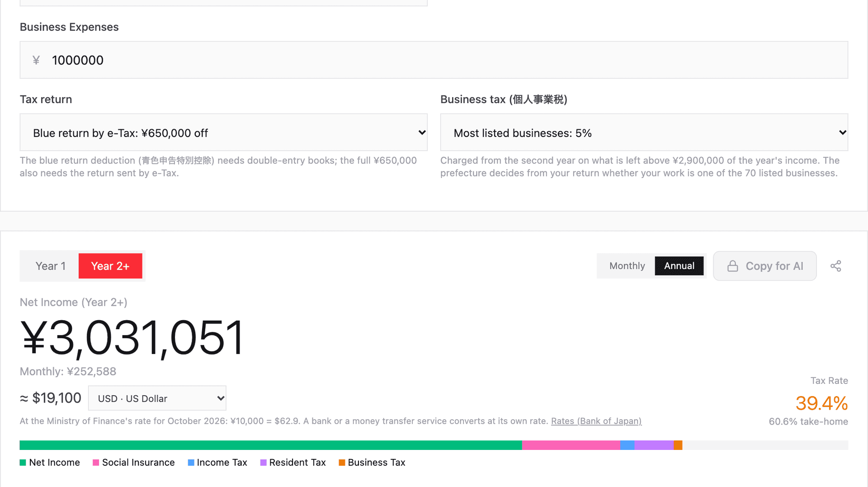Click the business tax explanation help text
The image size is (868, 487).
coord(640,167)
